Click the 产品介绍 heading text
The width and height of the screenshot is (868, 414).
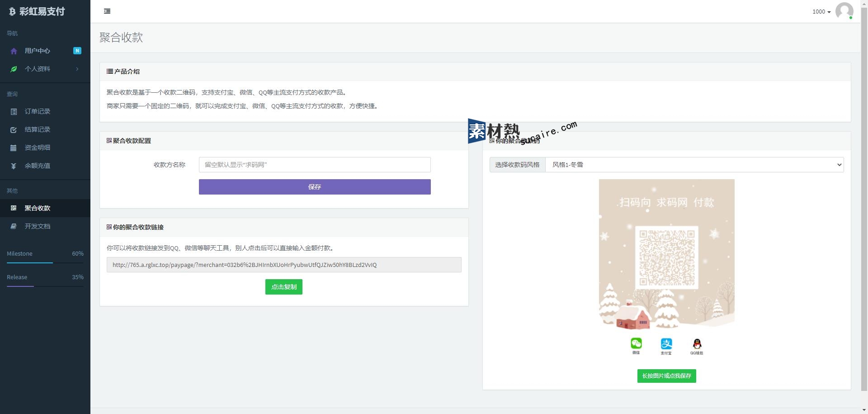click(127, 71)
